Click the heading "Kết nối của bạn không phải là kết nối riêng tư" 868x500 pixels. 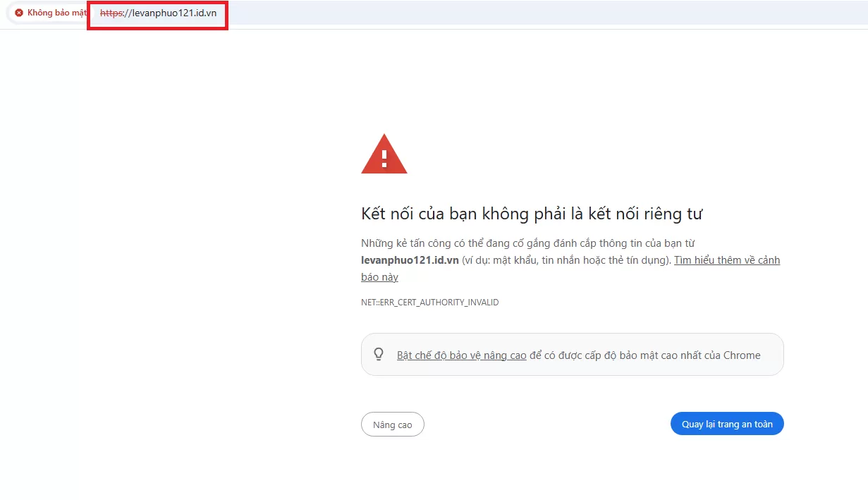point(532,214)
